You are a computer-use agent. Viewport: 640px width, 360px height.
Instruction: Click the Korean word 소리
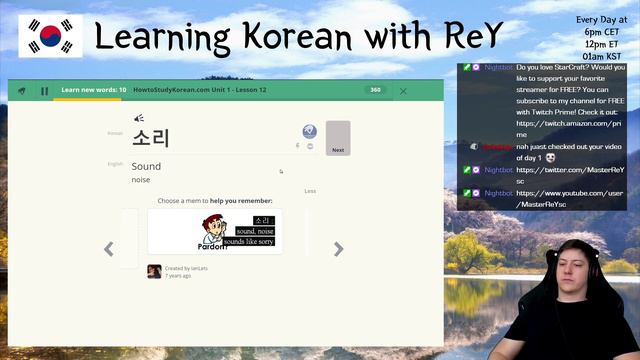click(x=151, y=138)
